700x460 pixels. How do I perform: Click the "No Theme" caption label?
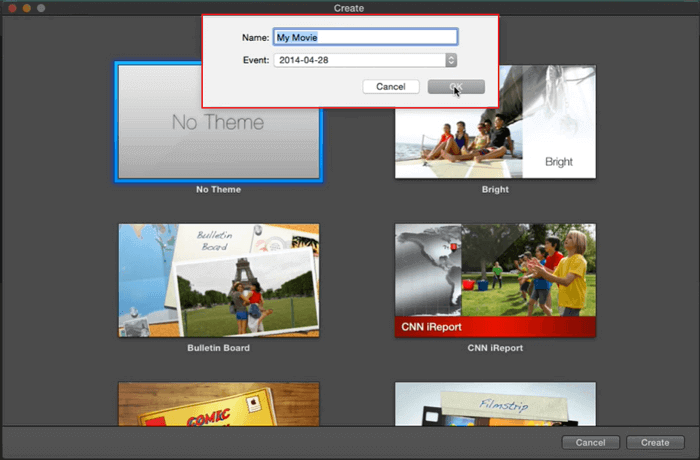218,189
